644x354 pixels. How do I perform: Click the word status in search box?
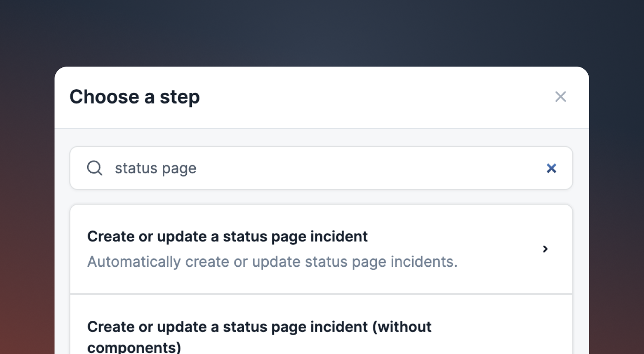136,168
